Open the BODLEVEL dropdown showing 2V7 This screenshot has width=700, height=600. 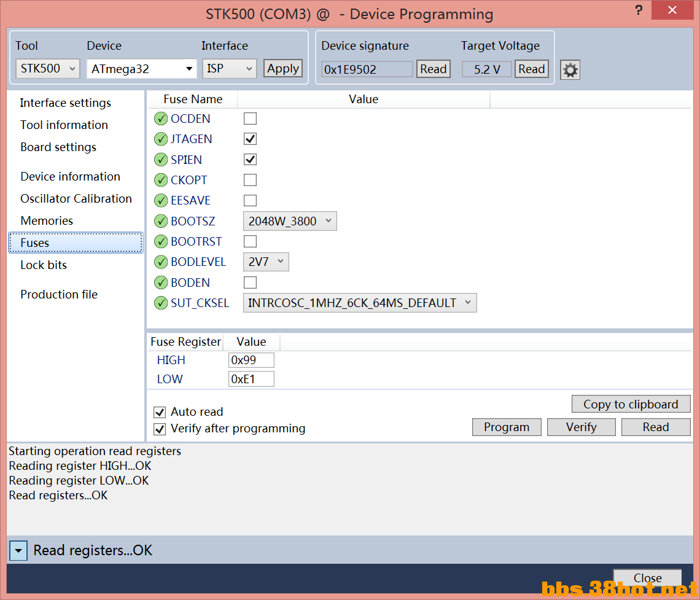click(x=266, y=262)
